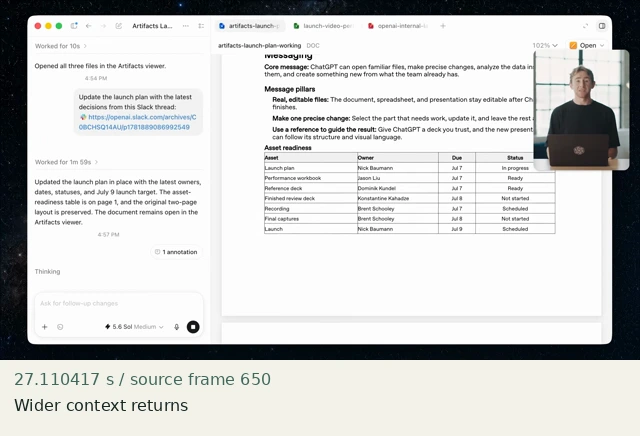The image size is (640, 436).
Task: Go back with the left arrow
Action: [89, 26]
